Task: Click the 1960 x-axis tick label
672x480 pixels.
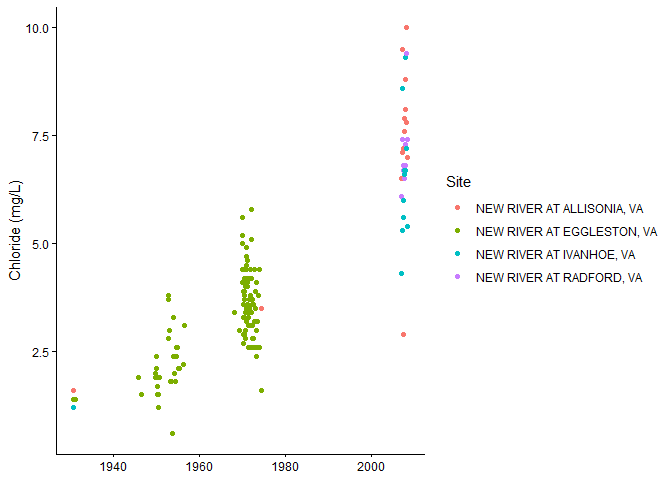Action: pyautogui.click(x=199, y=467)
